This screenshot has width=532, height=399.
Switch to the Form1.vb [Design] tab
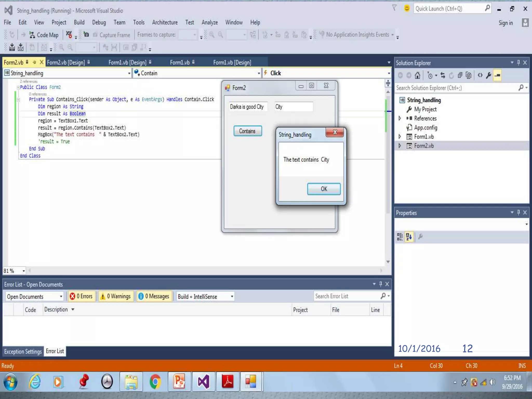pyautogui.click(x=127, y=62)
